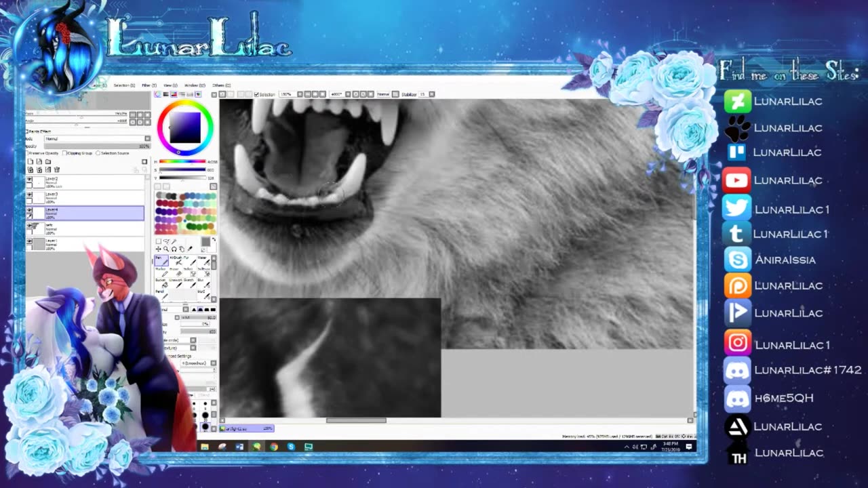The width and height of the screenshot is (868, 488).
Task: Show the RGB slider panel icon
Action: coord(166,94)
